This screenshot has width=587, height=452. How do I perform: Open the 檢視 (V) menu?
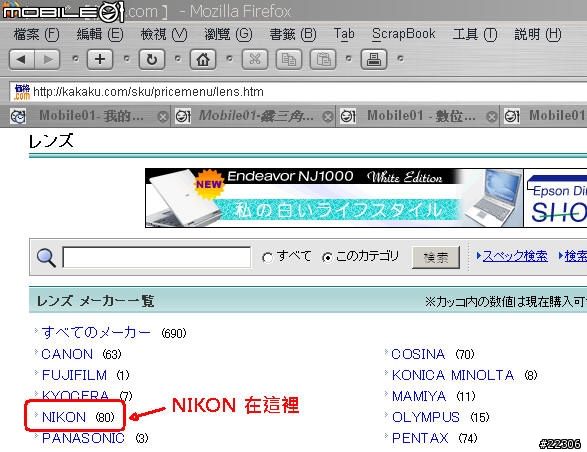[164, 34]
